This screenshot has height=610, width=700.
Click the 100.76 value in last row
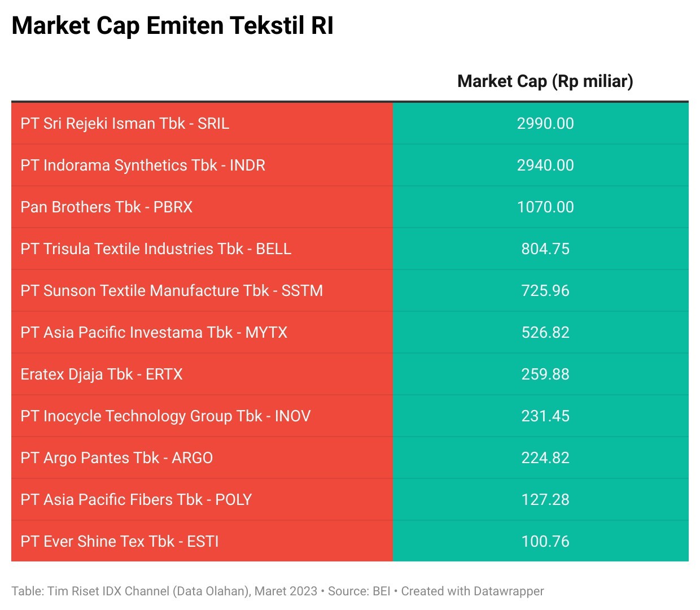tap(545, 542)
